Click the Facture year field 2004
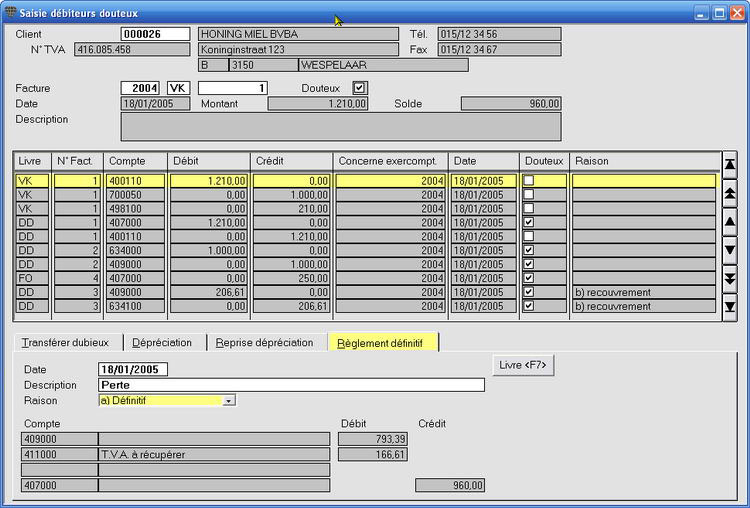750x508 pixels. click(x=140, y=88)
